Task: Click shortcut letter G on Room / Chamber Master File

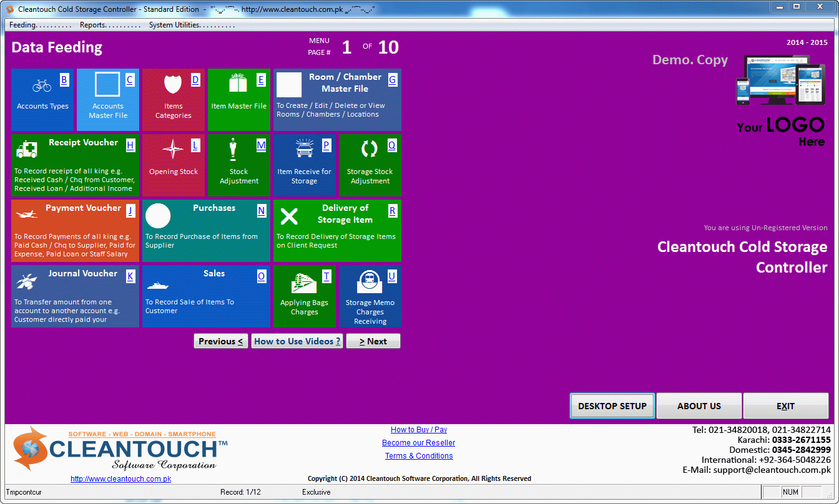Action: pos(393,80)
